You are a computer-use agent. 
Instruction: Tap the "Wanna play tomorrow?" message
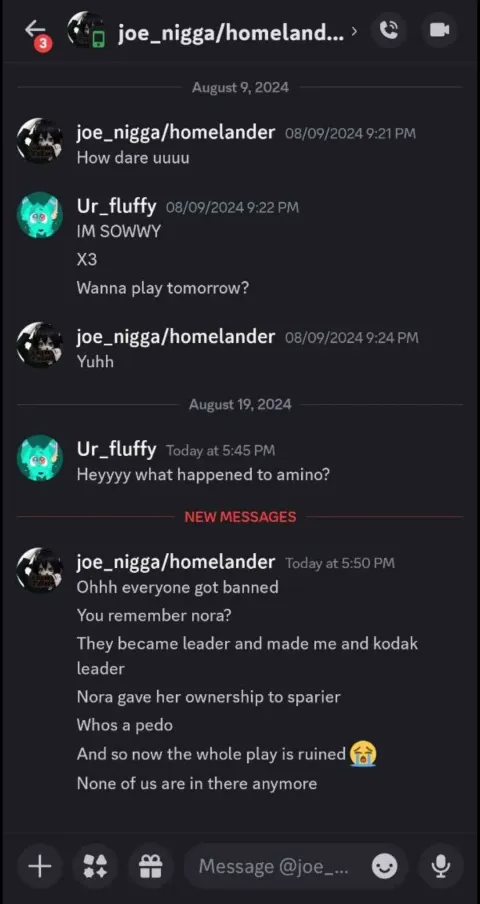point(163,288)
